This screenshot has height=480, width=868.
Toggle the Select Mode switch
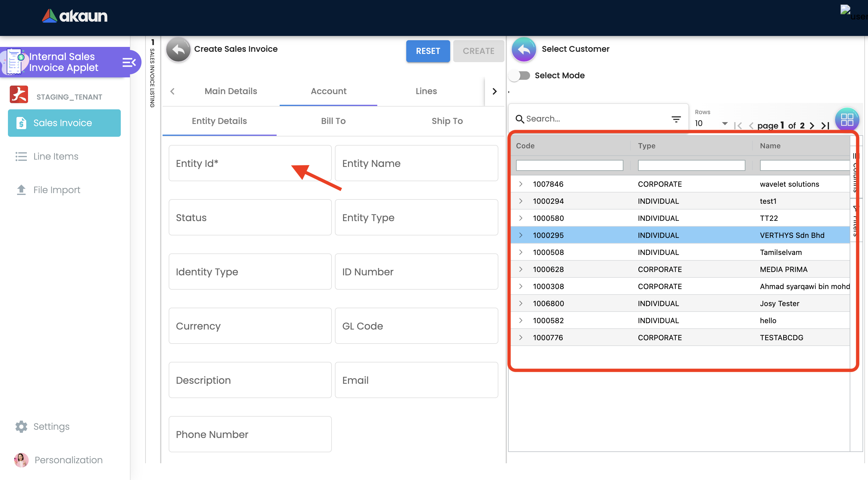520,76
